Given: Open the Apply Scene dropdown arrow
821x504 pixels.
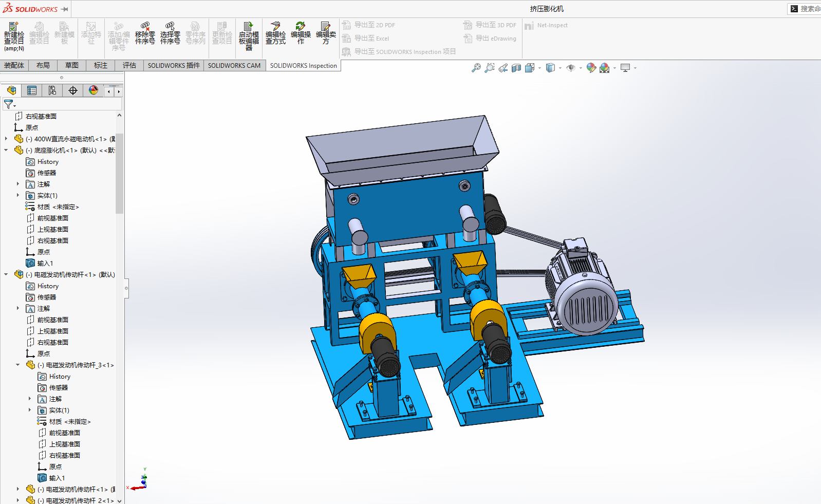Looking at the screenshot, I should click(x=614, y=68).
